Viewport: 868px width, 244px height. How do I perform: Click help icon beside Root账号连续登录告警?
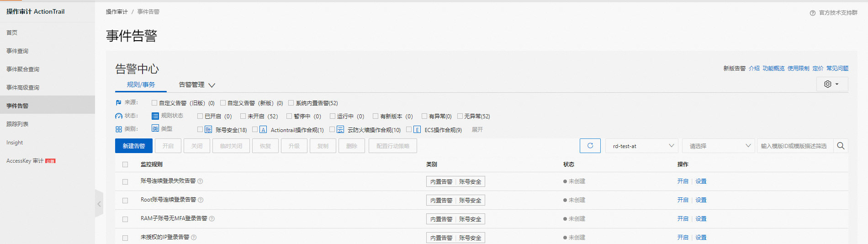pyautogui.click(x=201, y=200)
